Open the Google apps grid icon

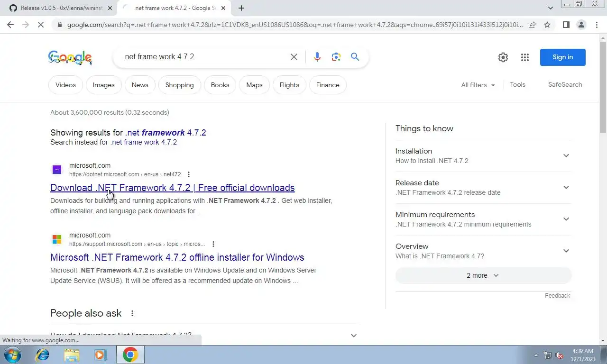pos(525,57)
